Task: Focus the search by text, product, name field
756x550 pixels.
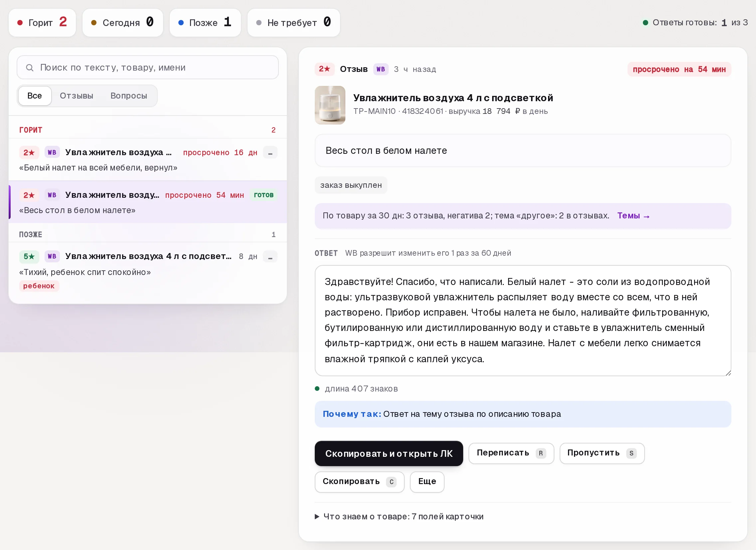Action: 148,67
